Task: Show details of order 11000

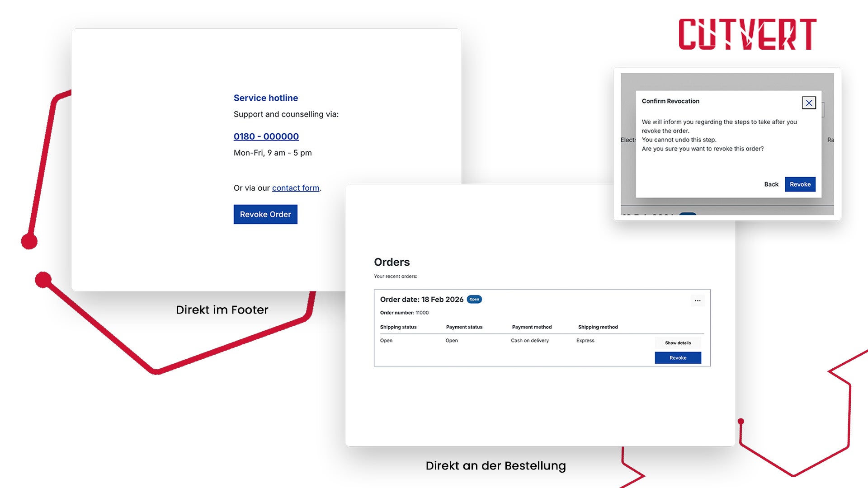Action: tap(678, 343)
